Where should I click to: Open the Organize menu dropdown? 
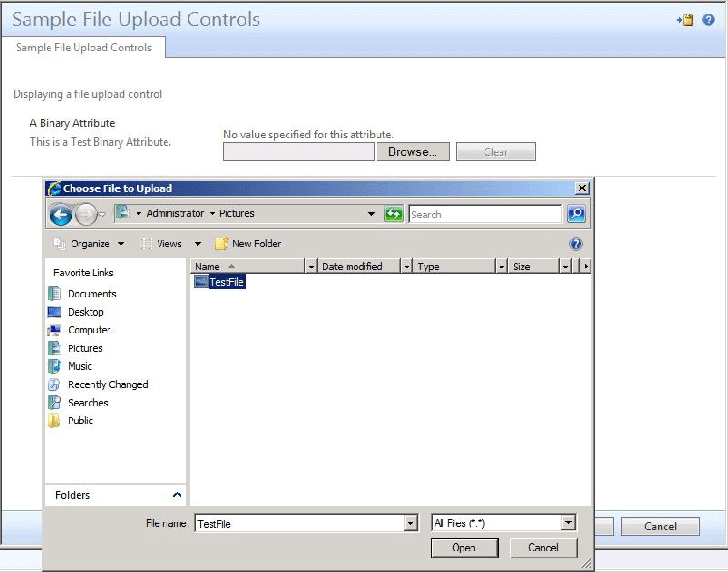92,243
